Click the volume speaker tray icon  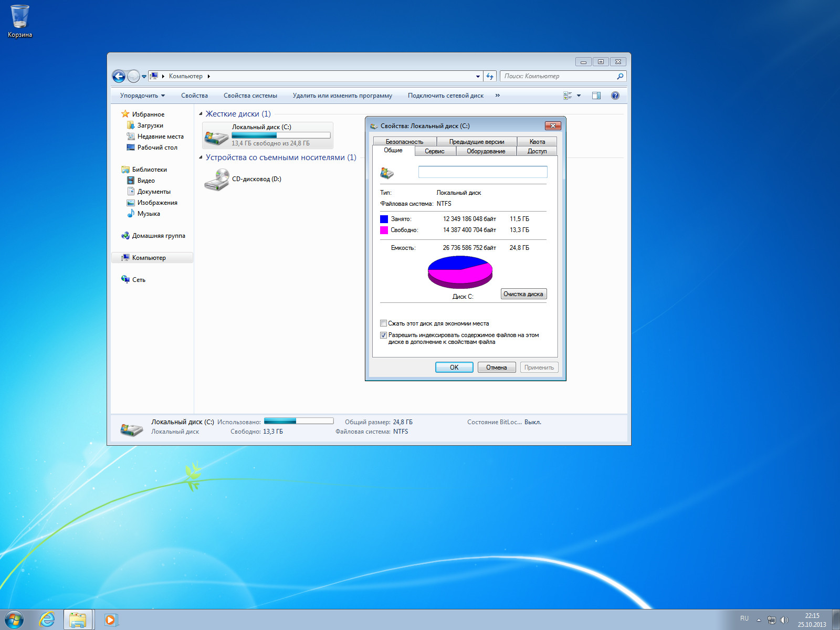[784, 620]
